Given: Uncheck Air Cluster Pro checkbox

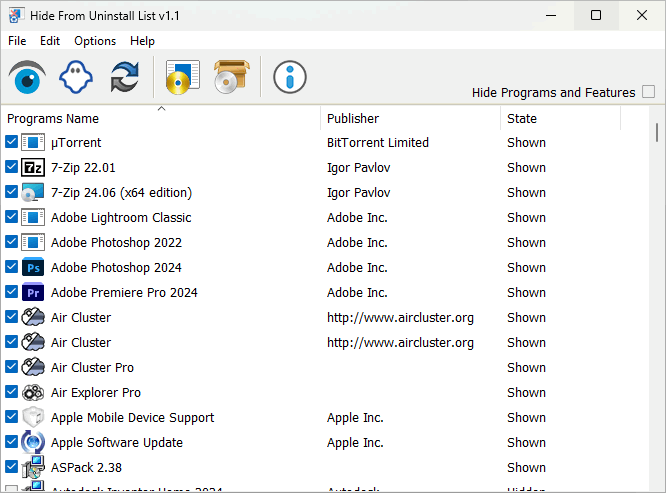Looking at the screenshot, I should click(x=11, y=366).
